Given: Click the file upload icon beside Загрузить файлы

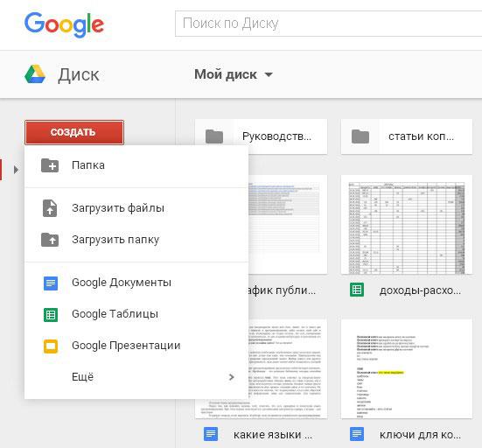Looking at the screenshot, I should click(x=50, y=208).
